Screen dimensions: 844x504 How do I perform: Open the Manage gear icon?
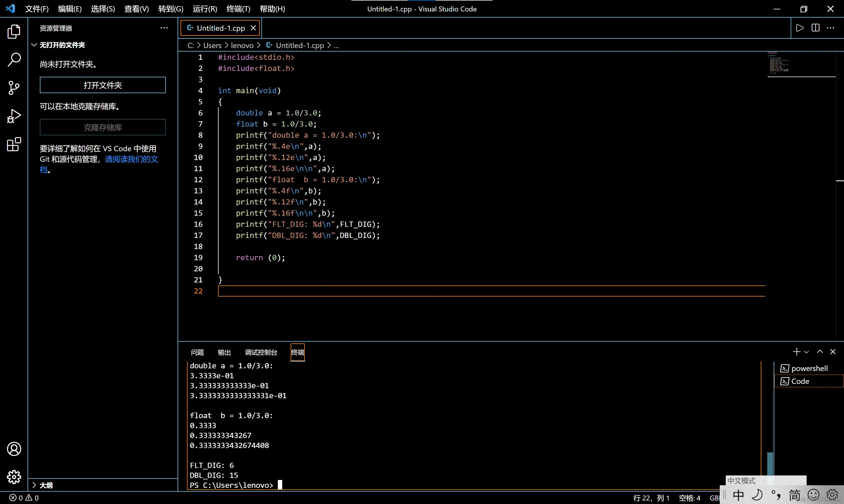click(14, 477)
